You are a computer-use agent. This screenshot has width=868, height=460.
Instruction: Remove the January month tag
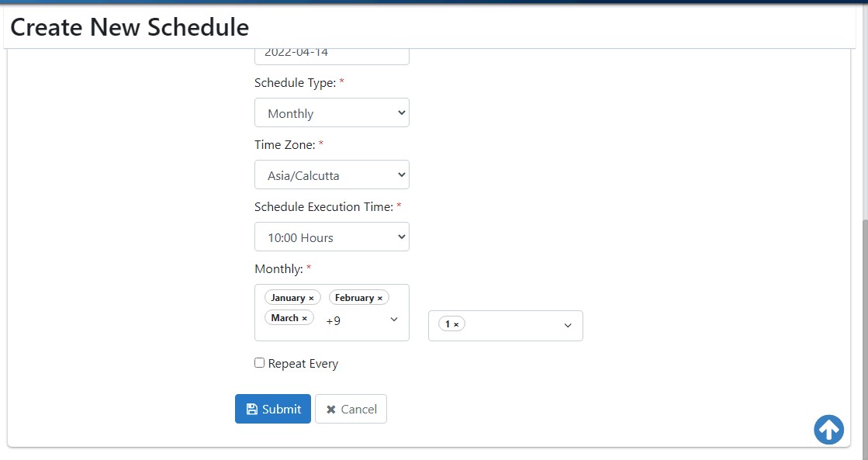click(311, 299)
